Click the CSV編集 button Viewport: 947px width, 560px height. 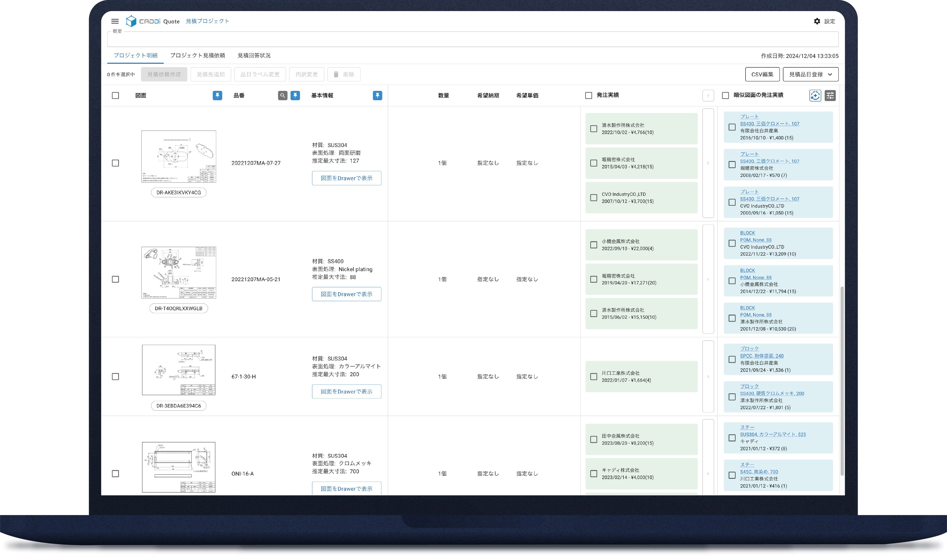(762, 74)
